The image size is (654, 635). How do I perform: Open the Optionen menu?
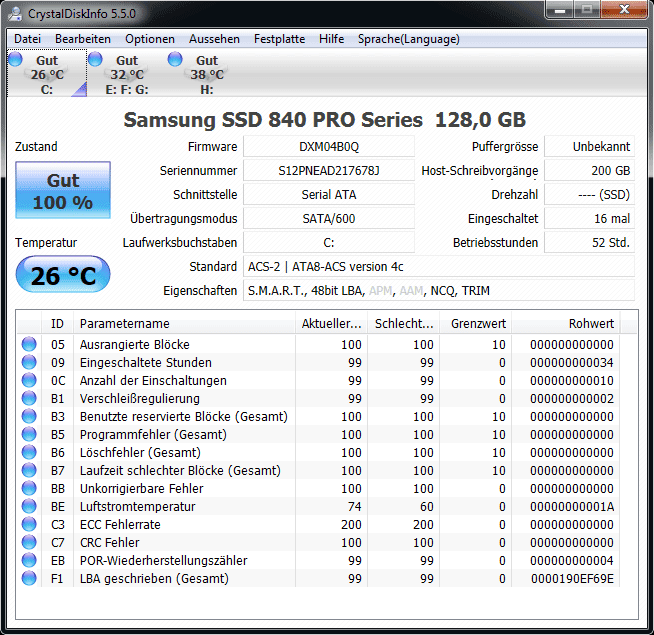coord(150,39)
